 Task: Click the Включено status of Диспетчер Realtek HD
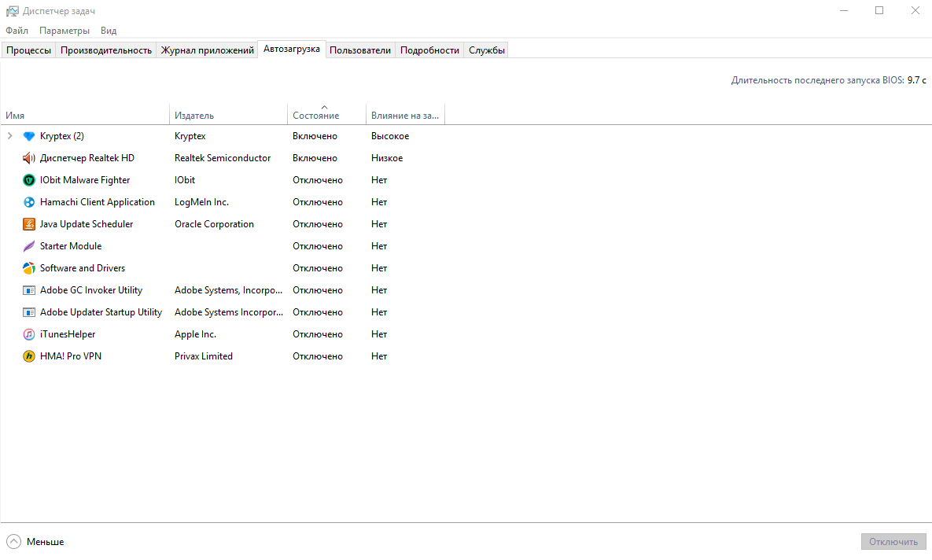click(x=315, y=158)
